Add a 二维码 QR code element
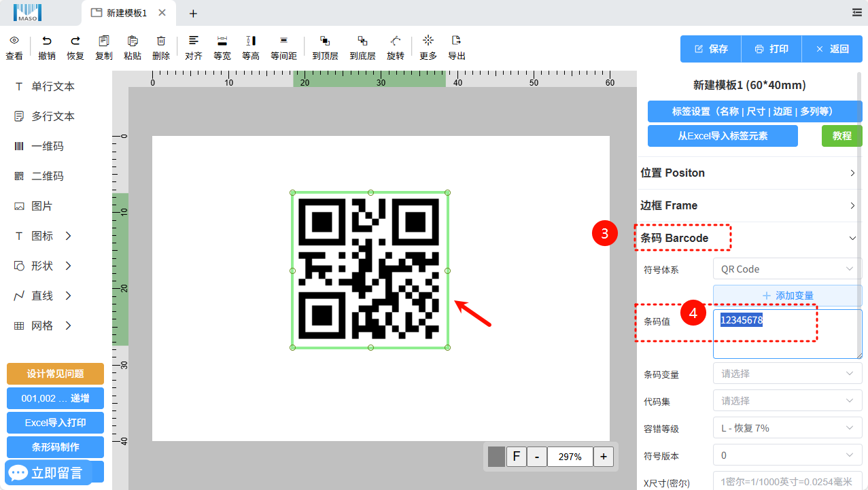The image size is (868, 490). click(39, 176)
